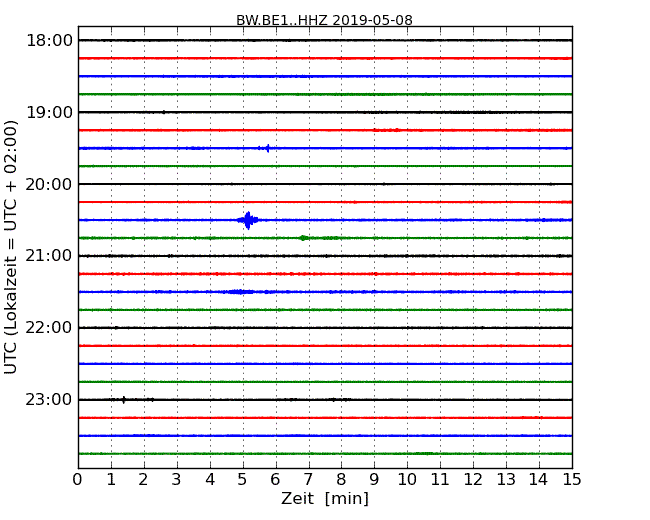Click the green signal bump near minute 6.8
This screenshot has width=650, height=520.
[304, 238]
